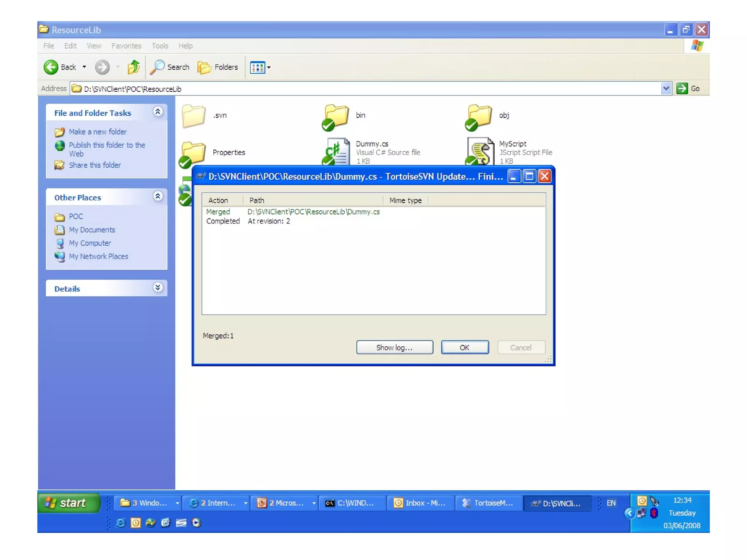Toggle the Folders pane button
747x560 pixels.
[218, 67]
